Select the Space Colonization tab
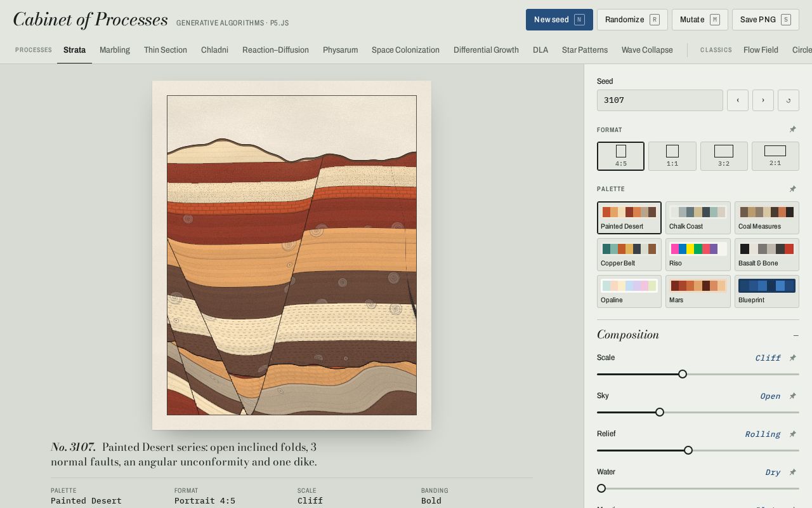 coord(405,50)
